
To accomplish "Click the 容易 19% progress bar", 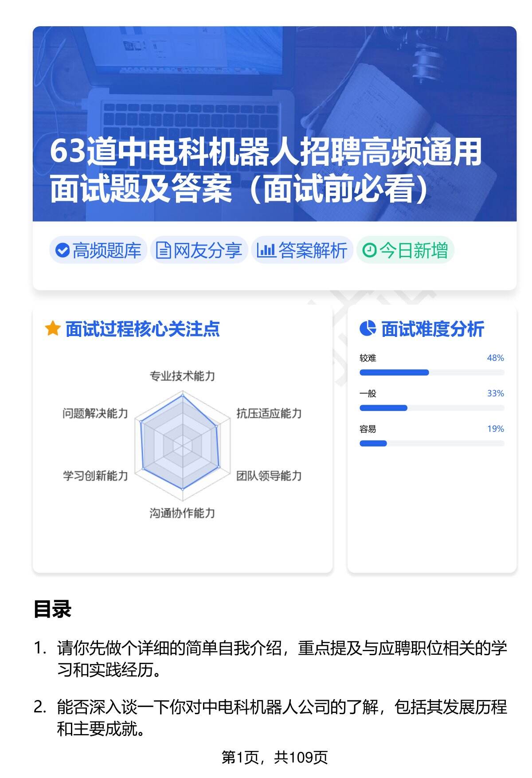I will [x=431, y=443].
